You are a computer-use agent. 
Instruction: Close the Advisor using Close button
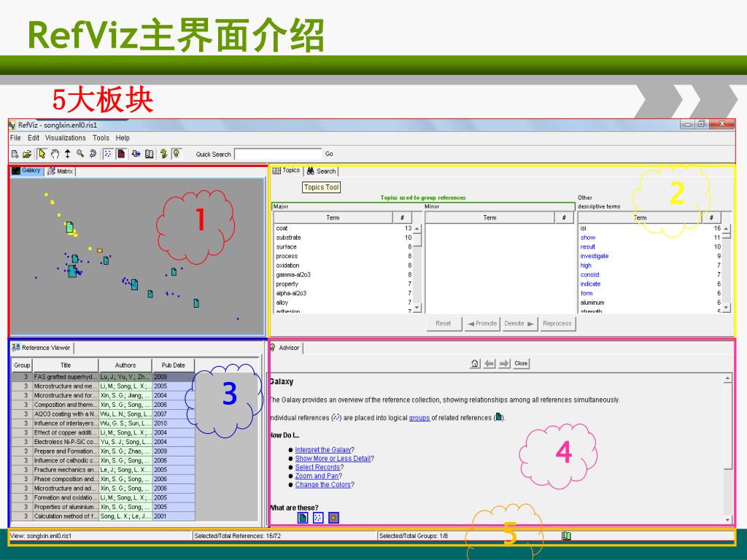[521, 363]
